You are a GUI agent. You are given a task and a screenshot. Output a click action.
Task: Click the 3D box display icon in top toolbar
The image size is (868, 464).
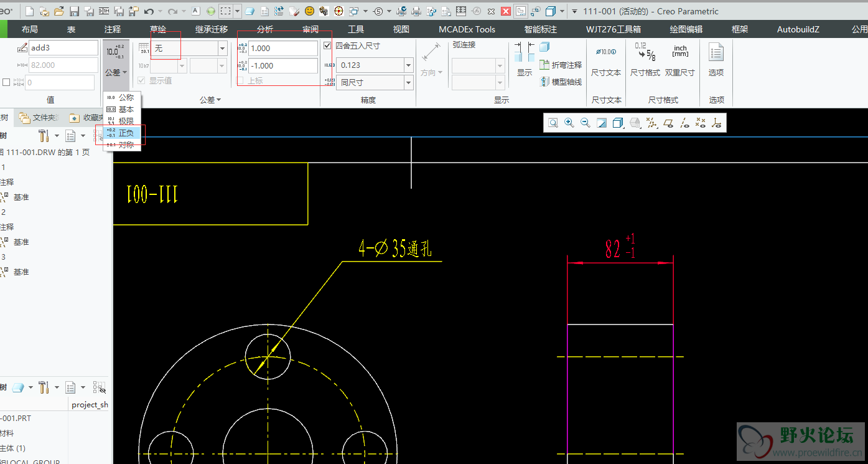pos(551,11)
